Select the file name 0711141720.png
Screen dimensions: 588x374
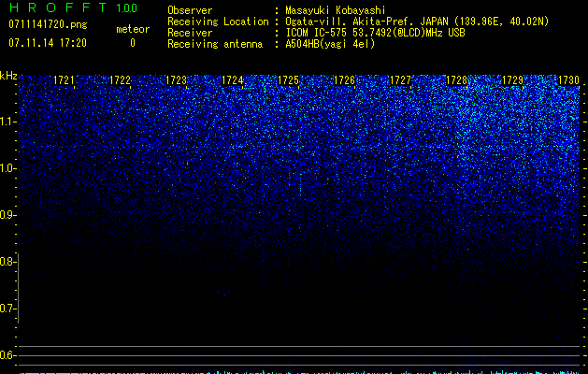point(48,25)
